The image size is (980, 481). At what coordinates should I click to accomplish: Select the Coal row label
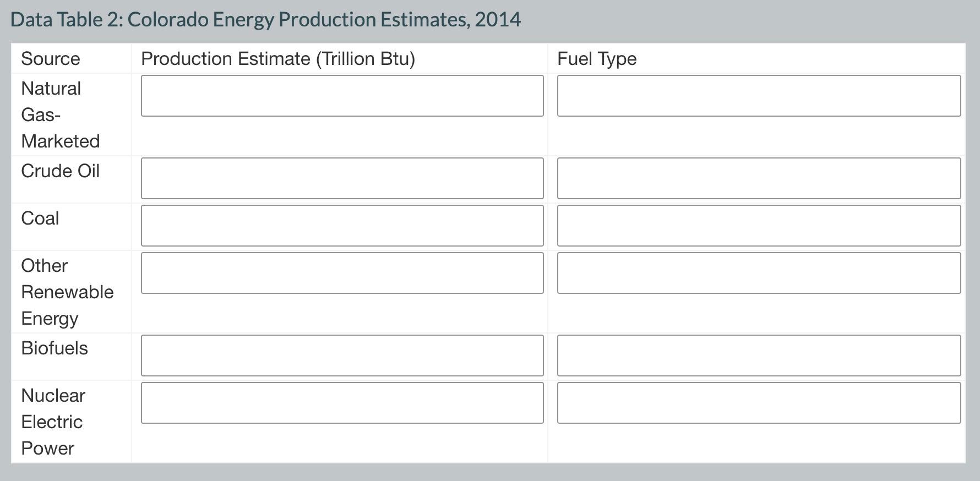click(x=40, y=218)
